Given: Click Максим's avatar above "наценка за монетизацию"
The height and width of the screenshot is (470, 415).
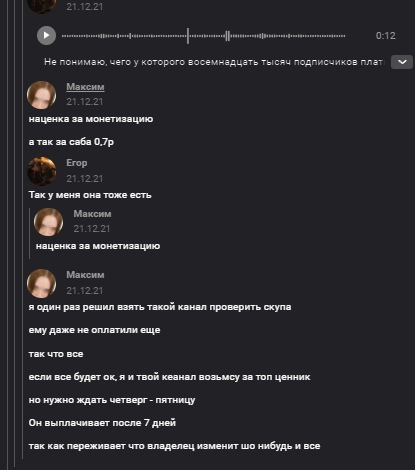Looking at the screenshot, I should click(41, 95).
